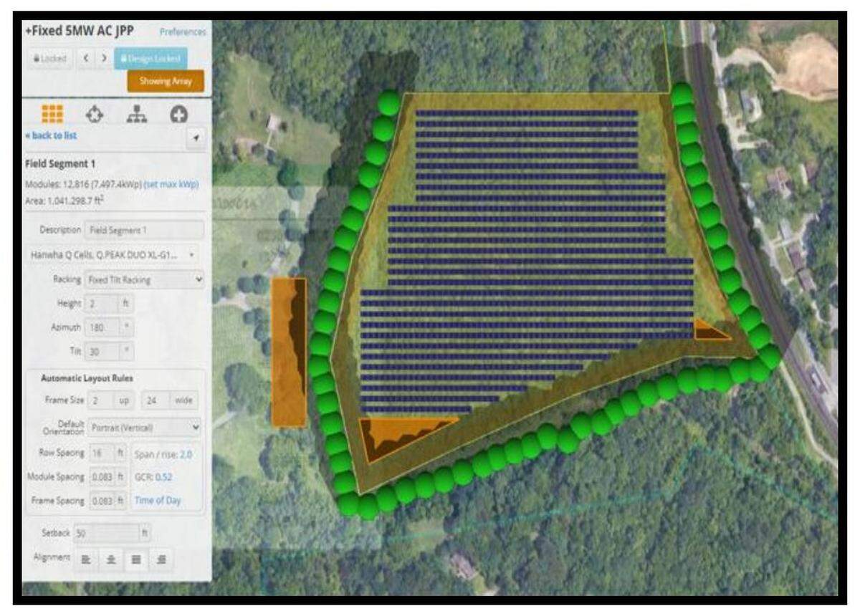
Task: Click the Description field
Action: coord(144,231)
